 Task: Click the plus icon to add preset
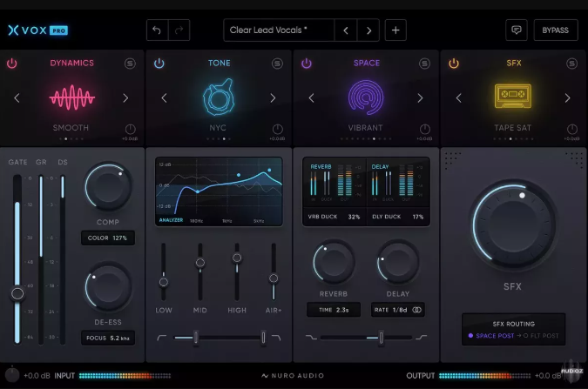[x=395, y=30]
